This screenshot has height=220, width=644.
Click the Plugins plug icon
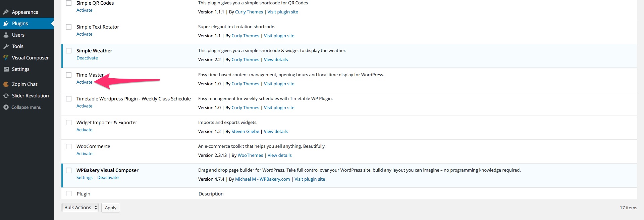click(x=6, y=24)
